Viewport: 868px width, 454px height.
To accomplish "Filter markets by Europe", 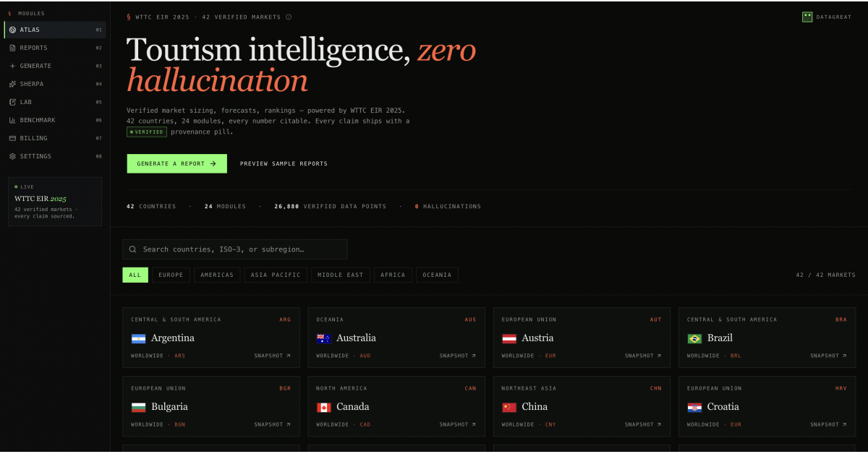I will coord(171,275).
